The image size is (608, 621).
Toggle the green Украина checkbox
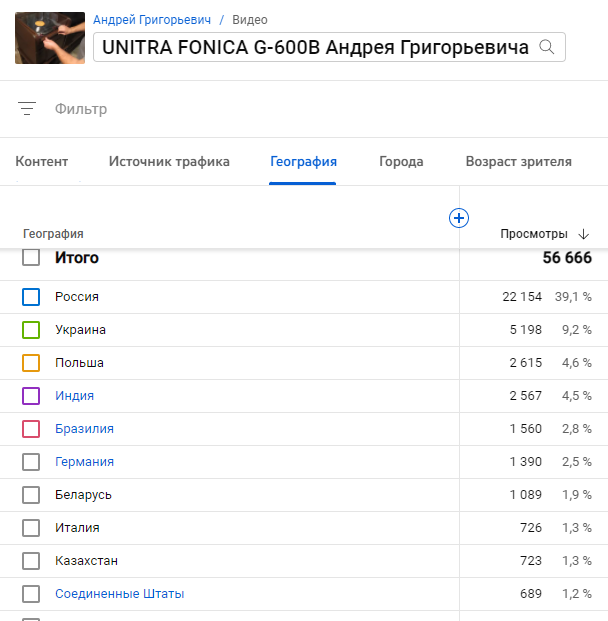click(31, 330)
